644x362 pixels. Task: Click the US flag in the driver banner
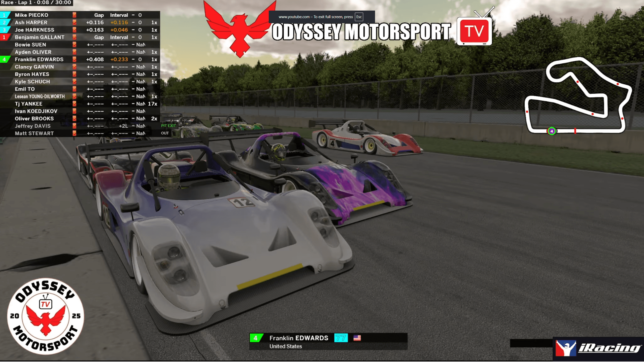[357, 338]
